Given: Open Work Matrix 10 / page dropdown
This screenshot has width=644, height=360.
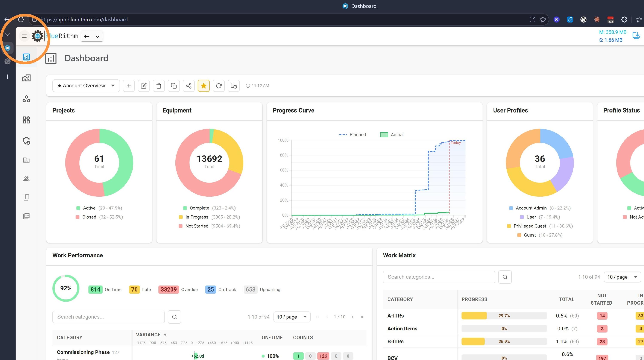Looking at the screenshot, I should (622, 277).
